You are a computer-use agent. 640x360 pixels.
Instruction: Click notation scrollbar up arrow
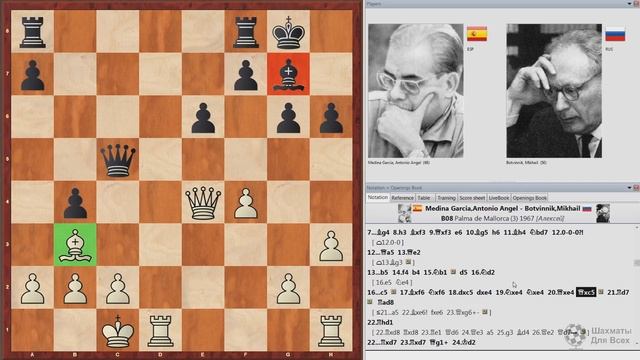pyautogui.click(x=637, y=227)
